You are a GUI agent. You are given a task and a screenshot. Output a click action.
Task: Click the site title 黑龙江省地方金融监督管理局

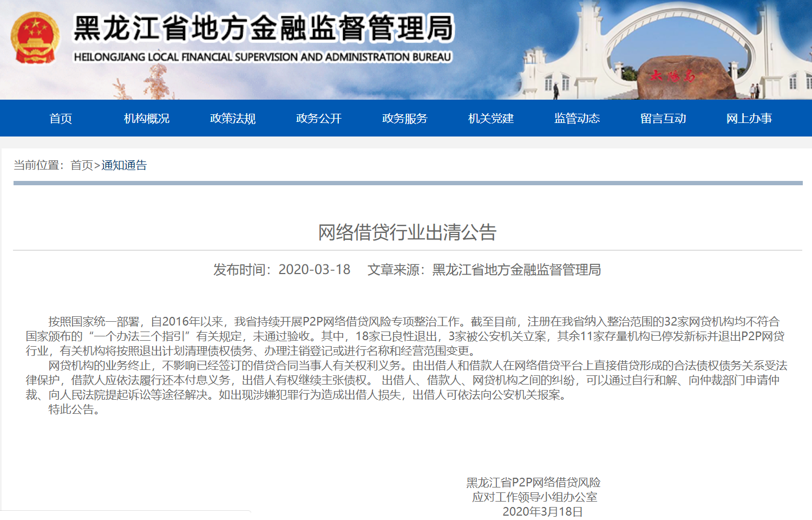tap(263, 28)
